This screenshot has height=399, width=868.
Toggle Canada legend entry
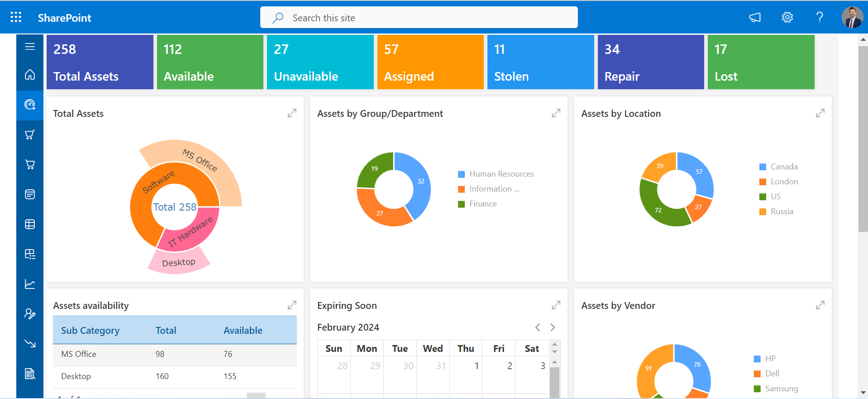pyautogui.click(x=778, y=167)
